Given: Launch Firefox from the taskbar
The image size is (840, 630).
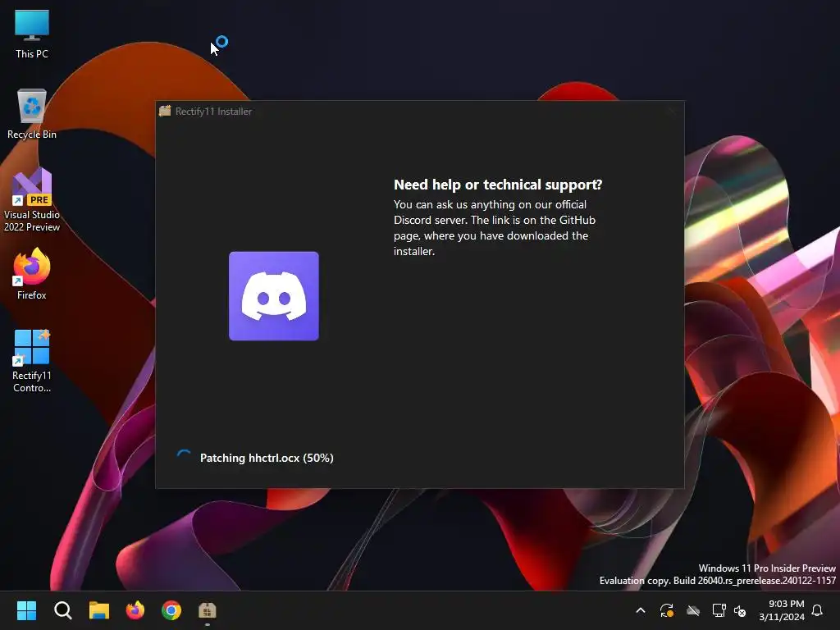Looking at the screenshot, I should [135, 610].
